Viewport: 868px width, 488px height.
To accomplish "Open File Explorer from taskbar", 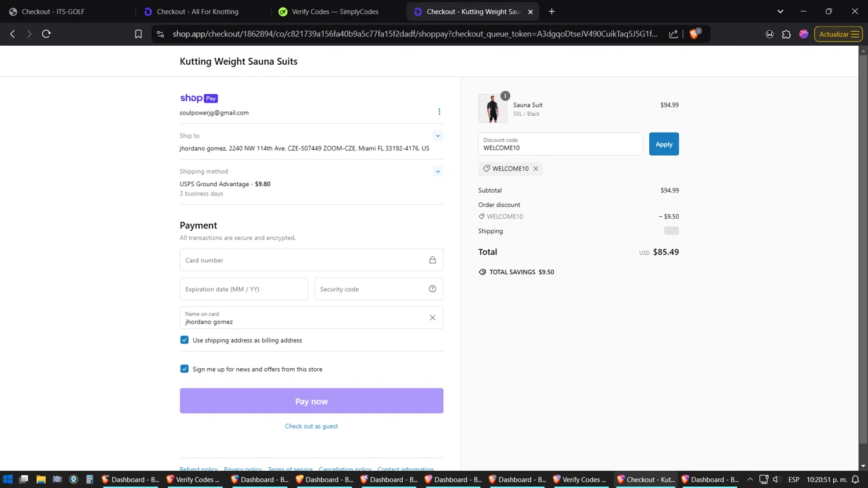I will (x=41, y=479).
